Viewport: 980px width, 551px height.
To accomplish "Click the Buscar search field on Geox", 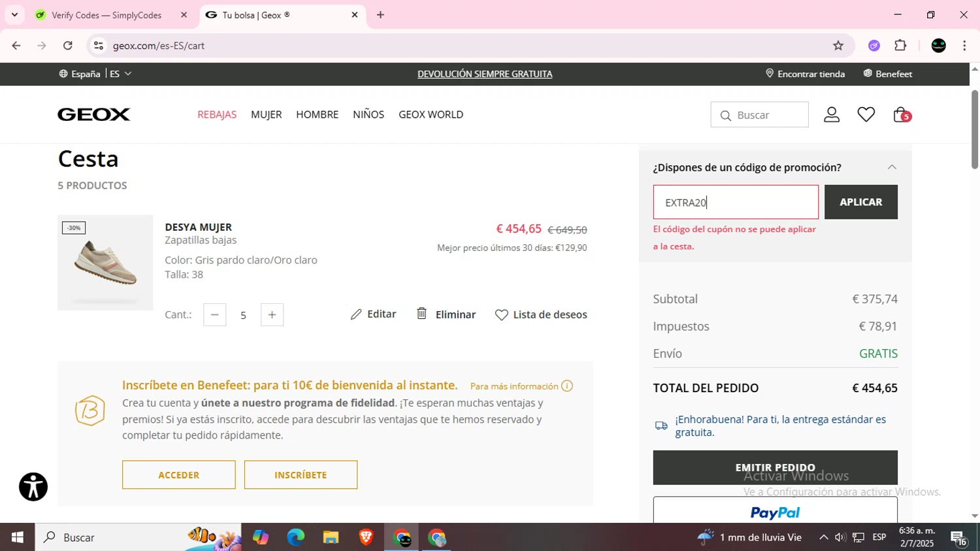I will [760, 115].
